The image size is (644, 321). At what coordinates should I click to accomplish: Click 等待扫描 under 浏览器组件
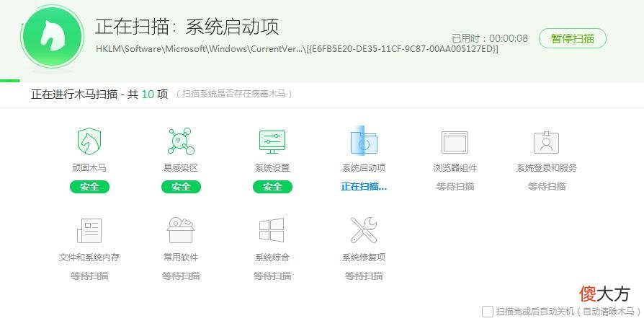pyautogui.click(x=455, y=186)
